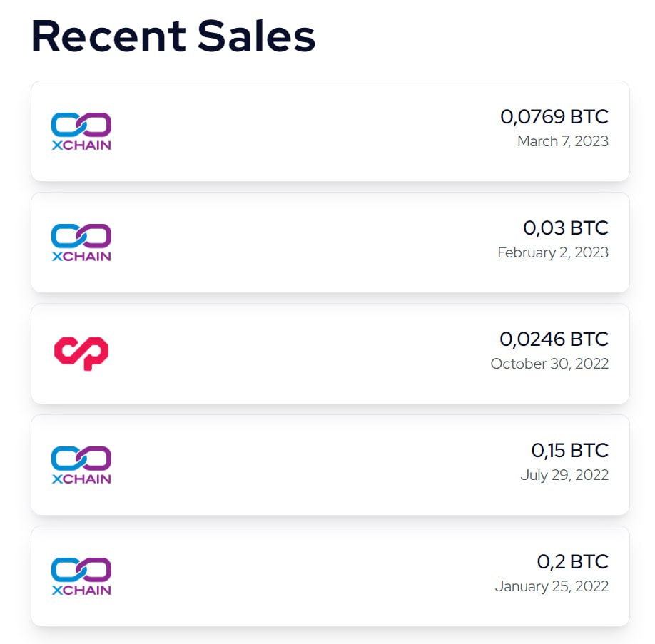Open the March 7, 2023 sale card
Image resolution: width=655 pixels, height=644 pixels.
(330, 131)
